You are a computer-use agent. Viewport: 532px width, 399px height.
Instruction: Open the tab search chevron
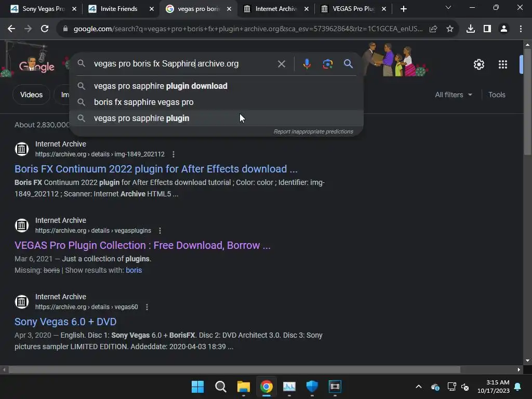click(448, 7)
